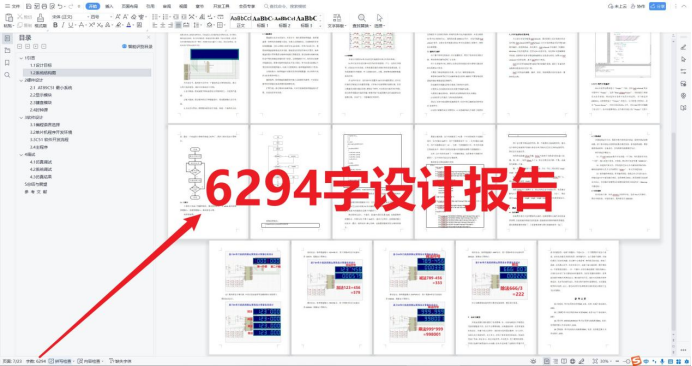Collapse the 4调试 outline section

[x=21, y=155]
